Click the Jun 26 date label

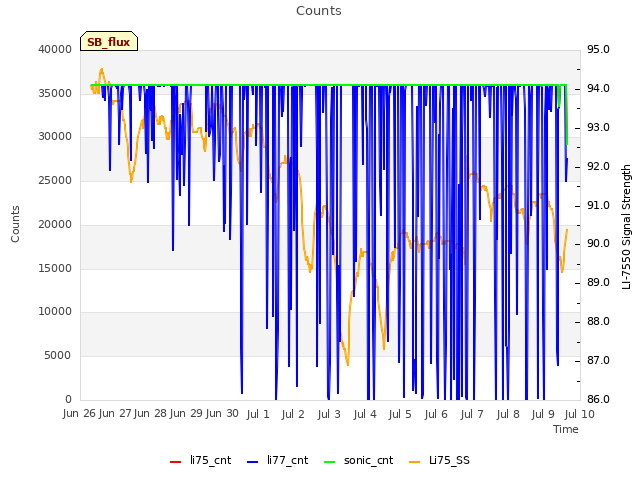tap(79, 413)
